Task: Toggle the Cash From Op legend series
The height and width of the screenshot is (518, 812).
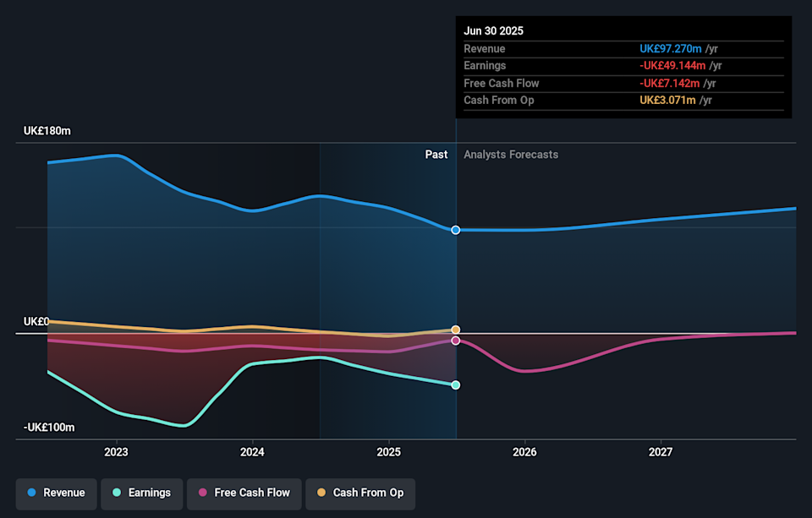Action: pyautogui.click(x=360, y=493)
